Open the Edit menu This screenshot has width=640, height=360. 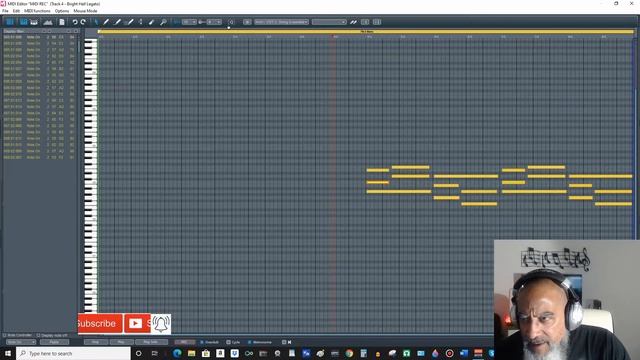pyautogui.click(x=16, y=11)
